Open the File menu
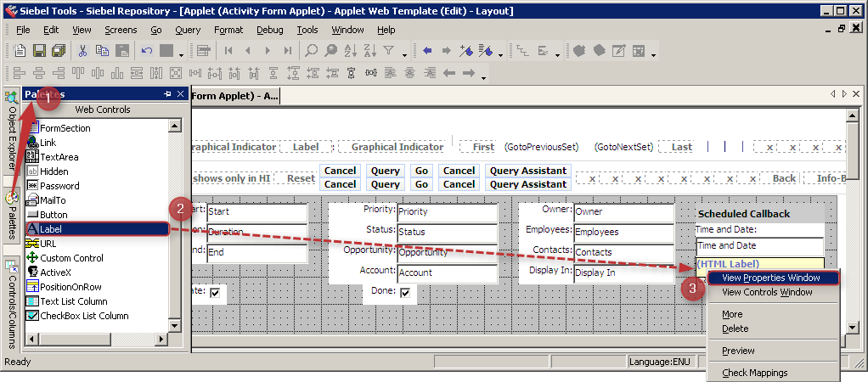The image size is (868, 382). click(x=23, y=30)
